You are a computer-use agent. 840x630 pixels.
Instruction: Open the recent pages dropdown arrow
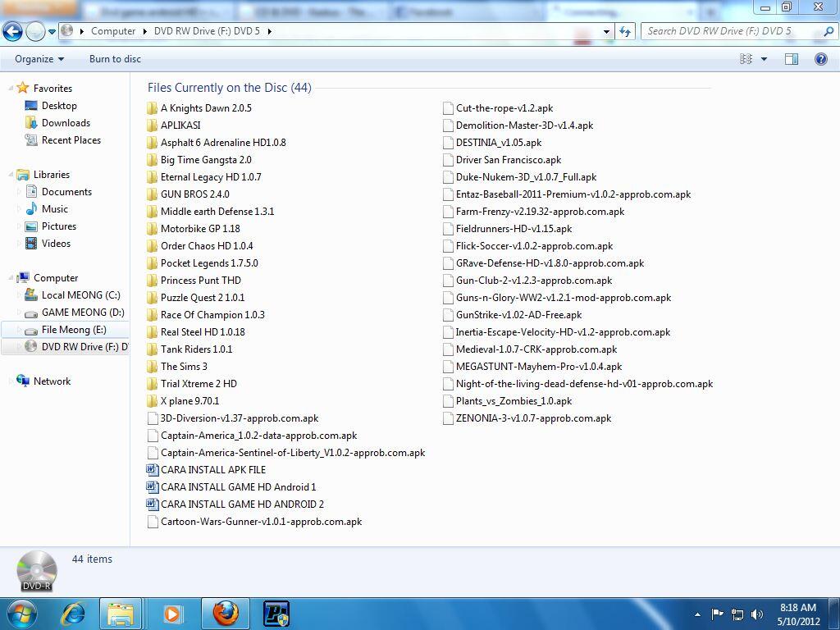click(52, 32)
